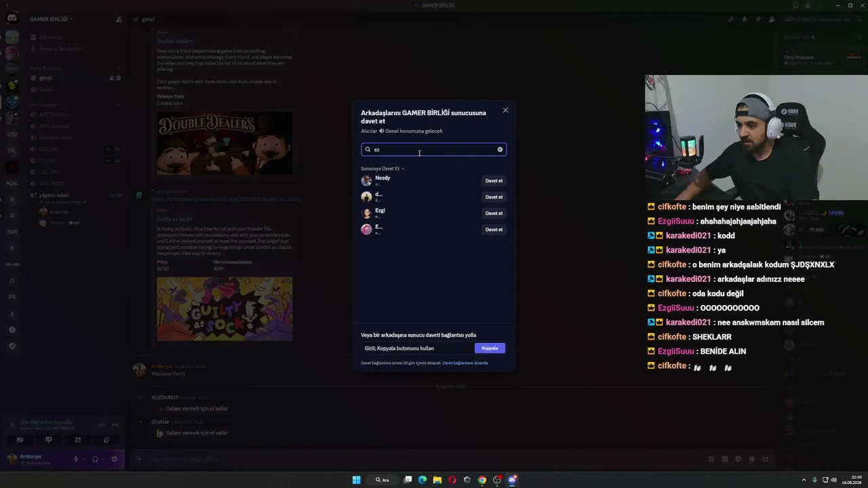This screenshot has height=488, width=868.
Task: Open Windows Start menu
Action: tap(357, 480)
